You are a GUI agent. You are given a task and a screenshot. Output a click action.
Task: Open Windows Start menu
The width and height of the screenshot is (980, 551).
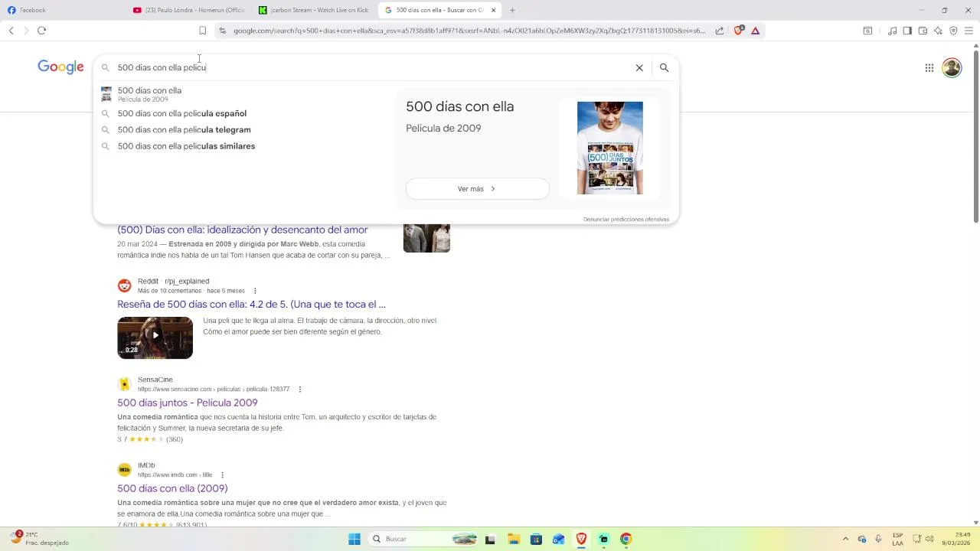click(x=354, y=539)
